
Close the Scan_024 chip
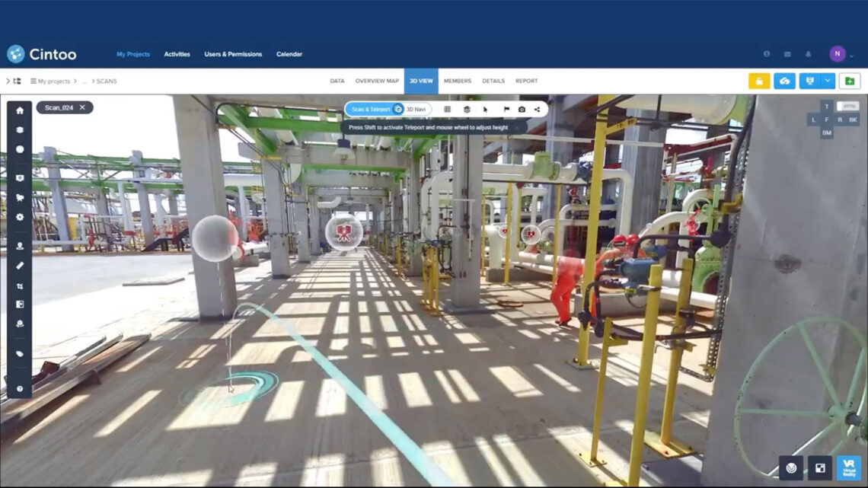[82, 107]
